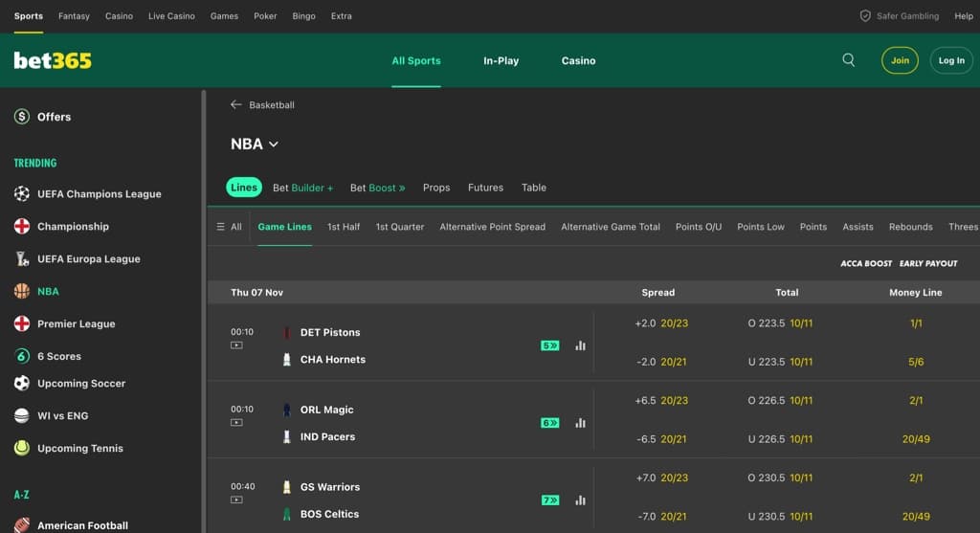Click the sidebar vertical scrollbar
The height and width of the screenshot is (533, 980).
coord(203,311)
